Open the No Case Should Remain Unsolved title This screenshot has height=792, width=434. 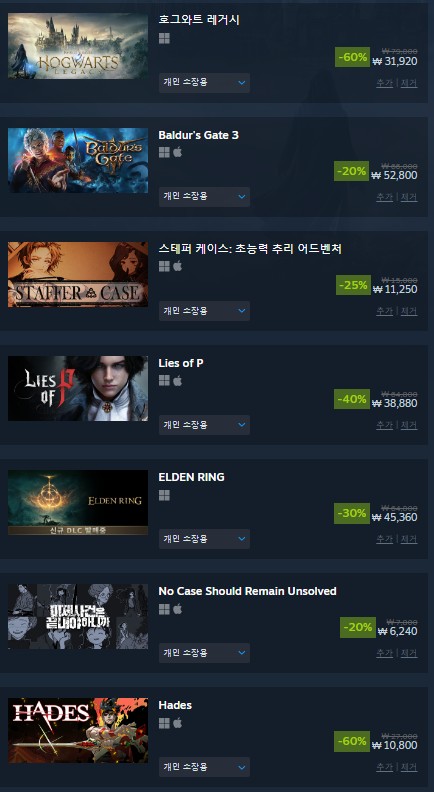pyautogui.click(x=248, y=590)
